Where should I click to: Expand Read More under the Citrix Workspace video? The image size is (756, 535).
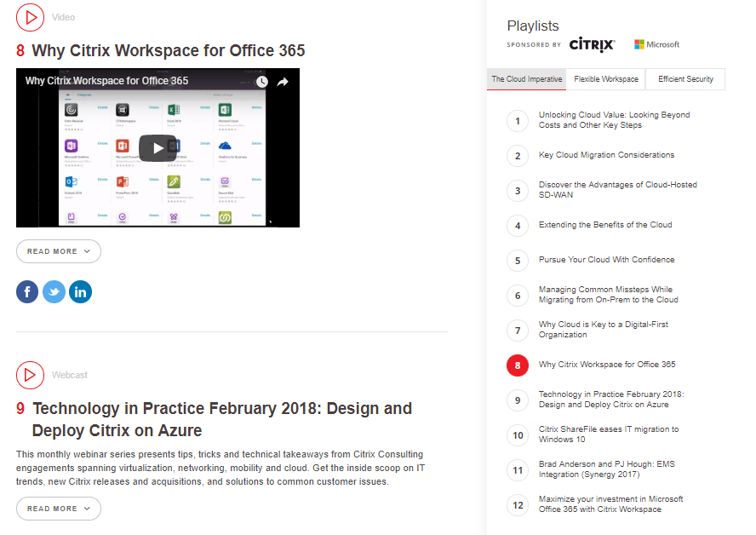coord(59,251)
